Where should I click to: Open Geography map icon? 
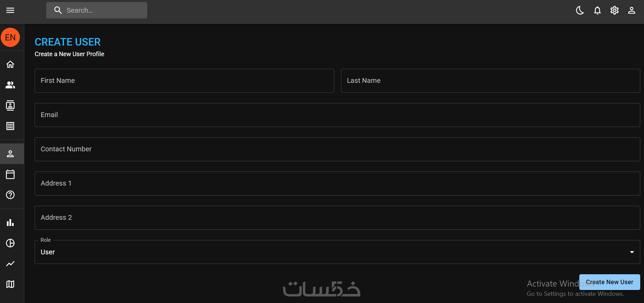coord(10,284)
